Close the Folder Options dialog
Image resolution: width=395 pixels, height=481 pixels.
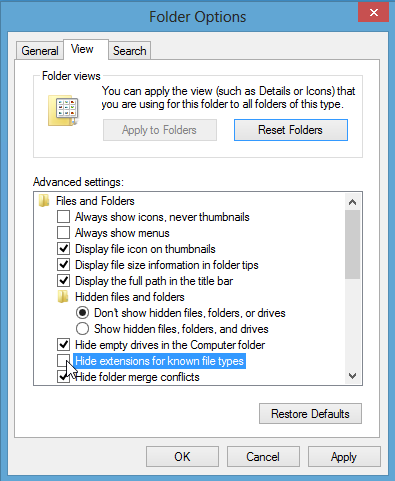click(373, 13)
